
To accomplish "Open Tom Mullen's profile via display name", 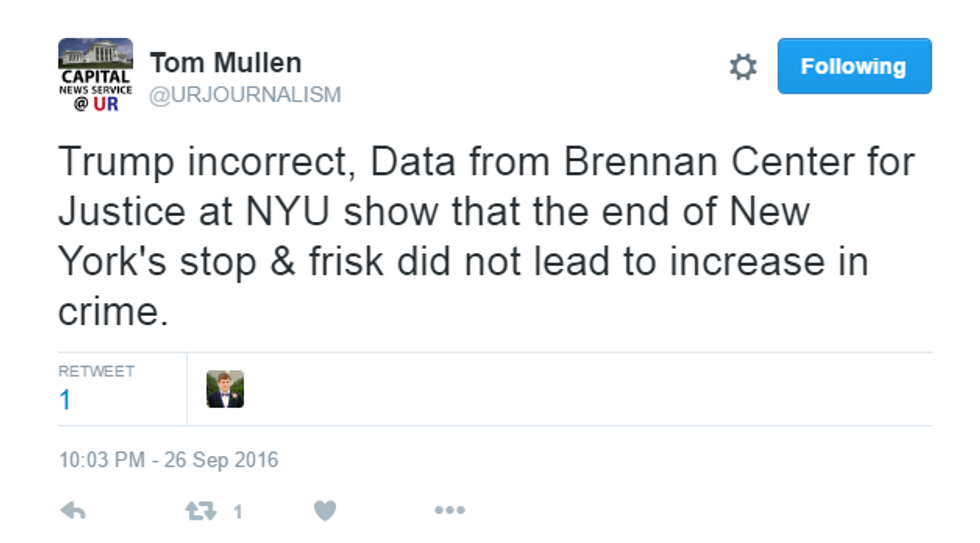I will coord(225,63).
